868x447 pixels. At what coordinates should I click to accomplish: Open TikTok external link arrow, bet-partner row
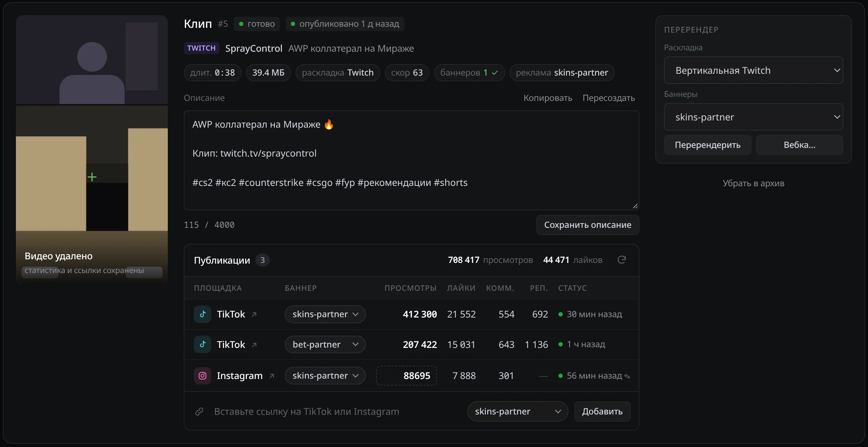[x=254, y=345]
